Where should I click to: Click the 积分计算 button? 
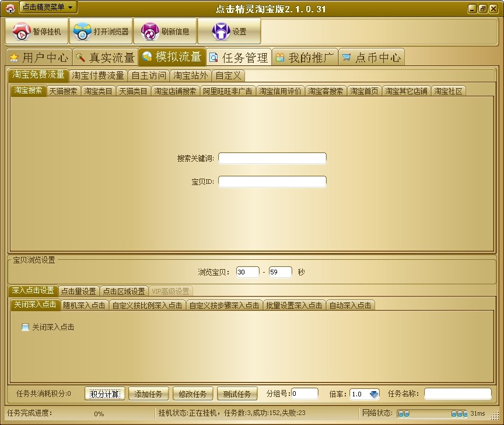click(x=105, y=394)
